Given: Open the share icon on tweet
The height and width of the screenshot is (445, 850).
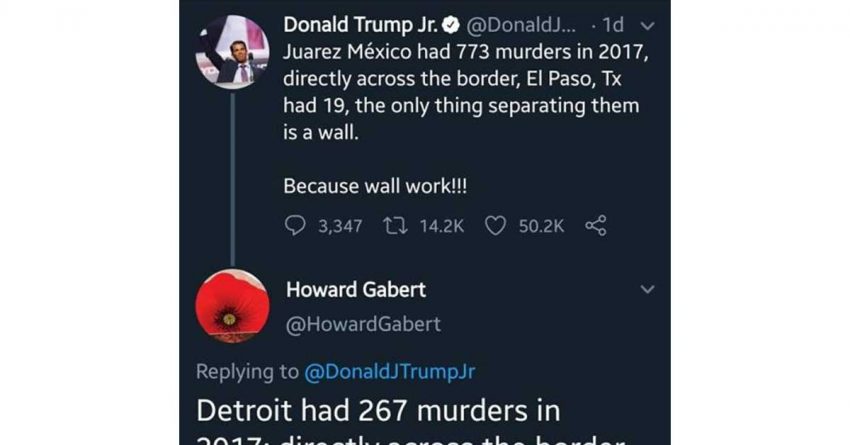Looking at the screenshot, I should tap(596, 225).
